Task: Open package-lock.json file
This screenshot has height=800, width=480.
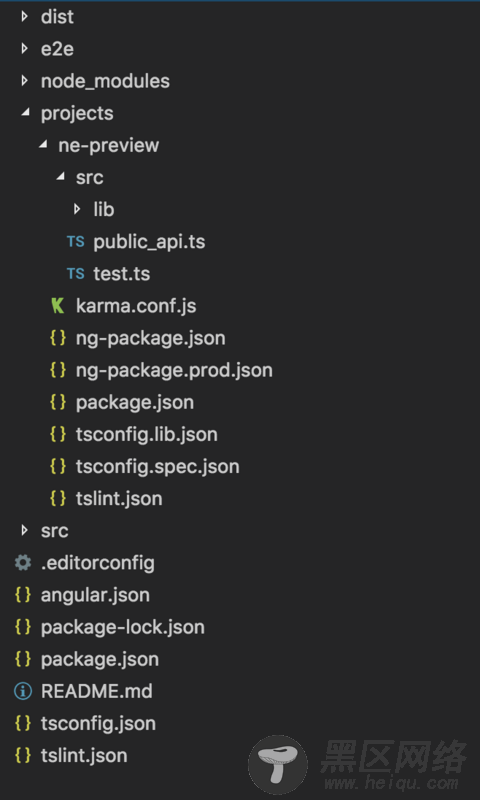Action: pos(122,627)
